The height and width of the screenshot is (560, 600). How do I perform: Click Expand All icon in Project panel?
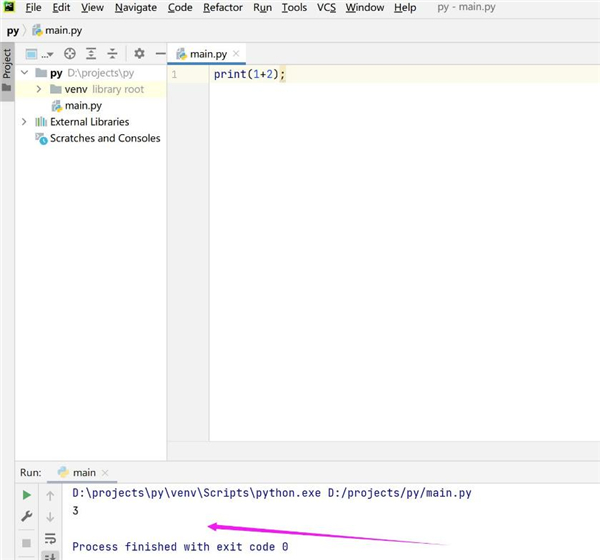91,54
